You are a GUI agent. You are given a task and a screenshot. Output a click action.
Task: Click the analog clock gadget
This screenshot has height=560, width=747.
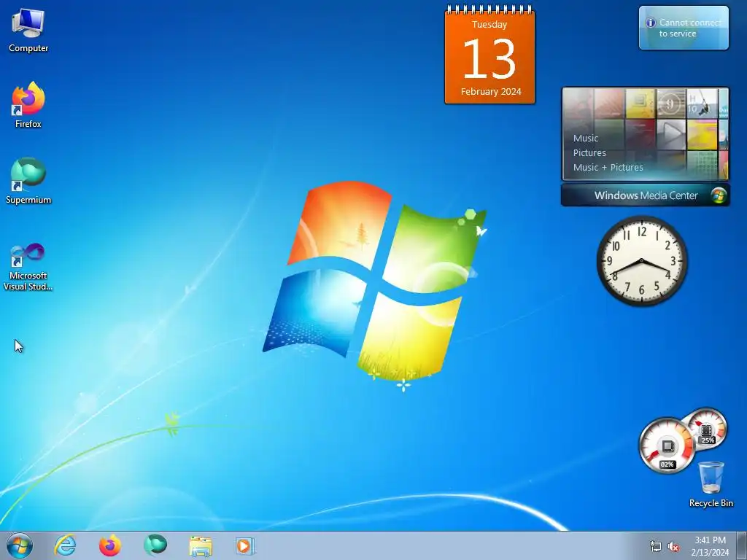point(641,260)
